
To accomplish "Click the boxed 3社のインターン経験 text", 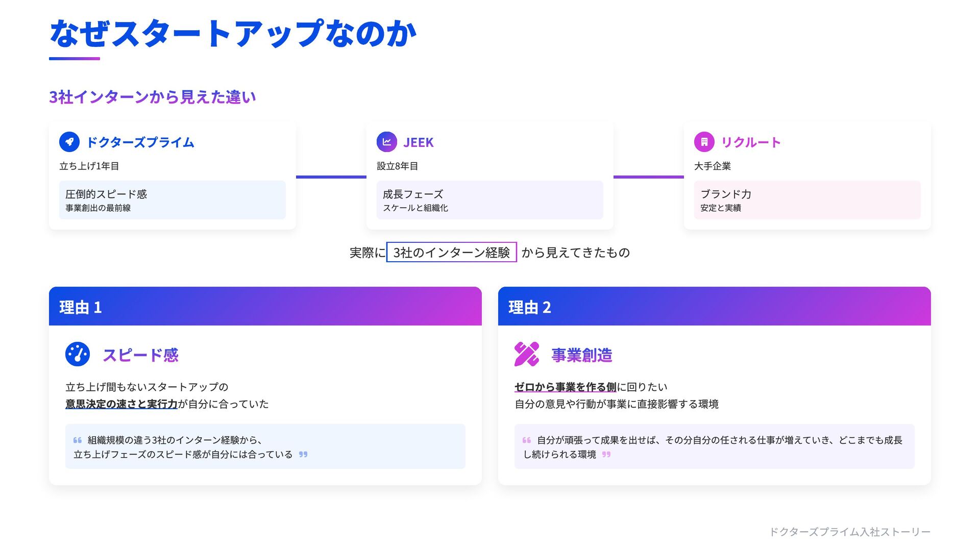I will coord(451,253).
